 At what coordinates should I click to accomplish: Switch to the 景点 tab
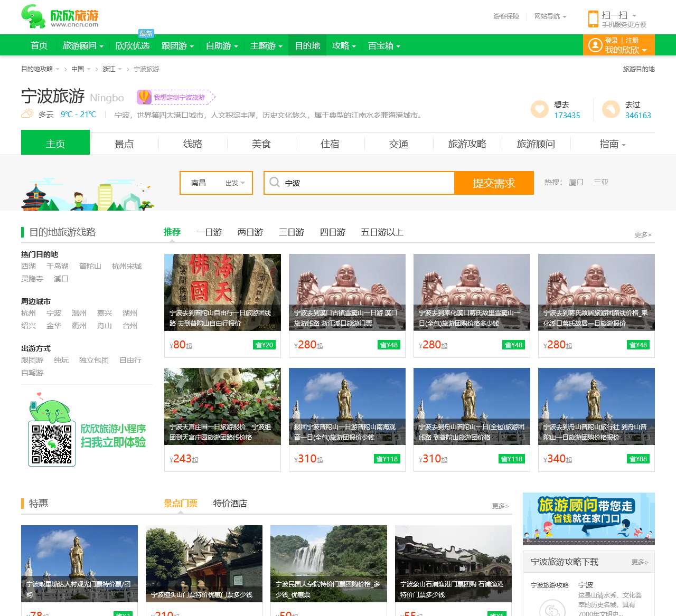coord(124,144)
